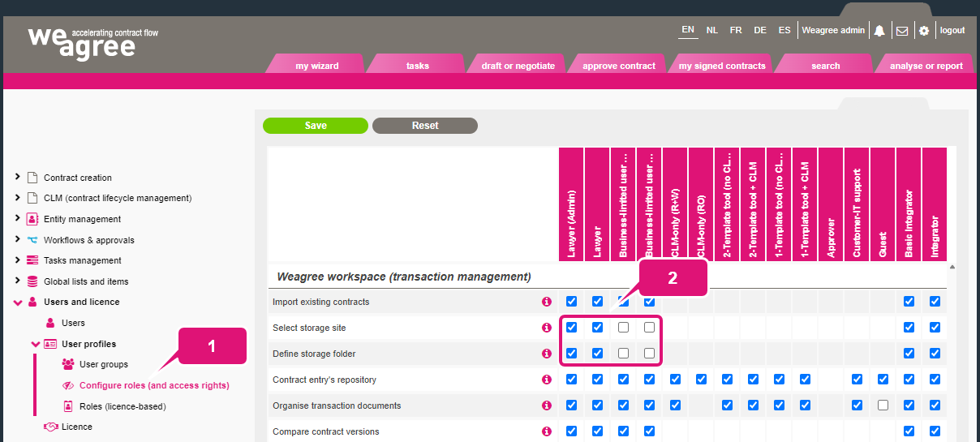This screenshot has height=442, width=980.
Task: Select the EN language option
Action: point(688,31)
